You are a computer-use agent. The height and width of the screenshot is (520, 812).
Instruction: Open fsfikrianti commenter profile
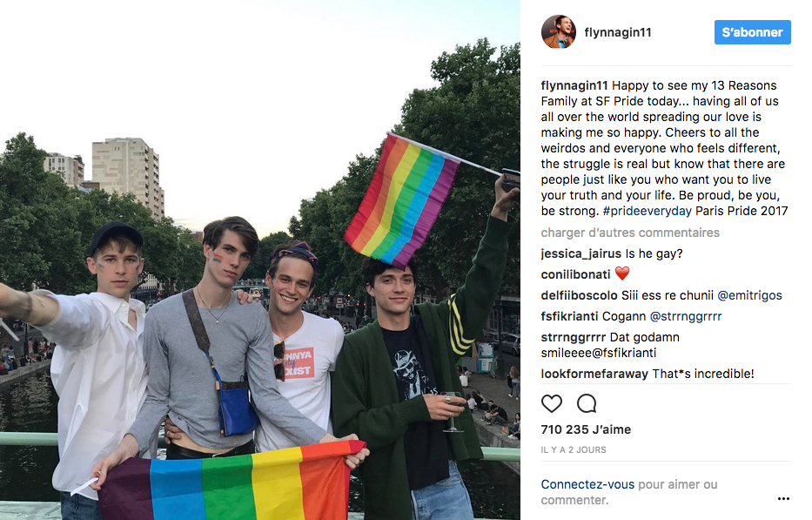click(569, 316)
